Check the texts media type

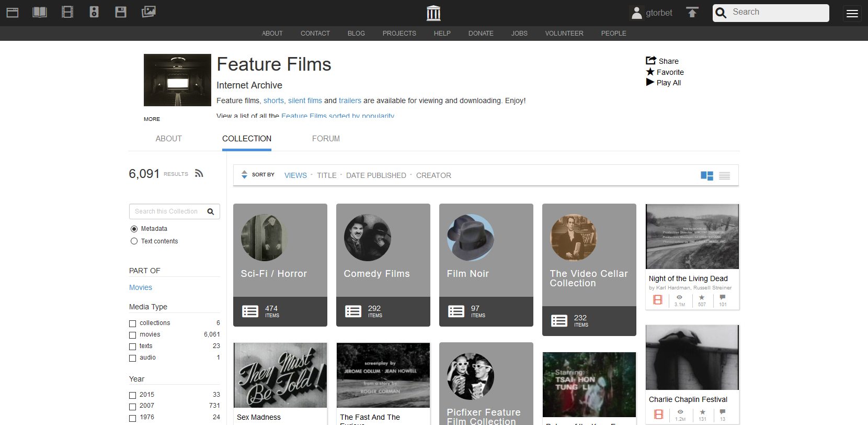132,346
